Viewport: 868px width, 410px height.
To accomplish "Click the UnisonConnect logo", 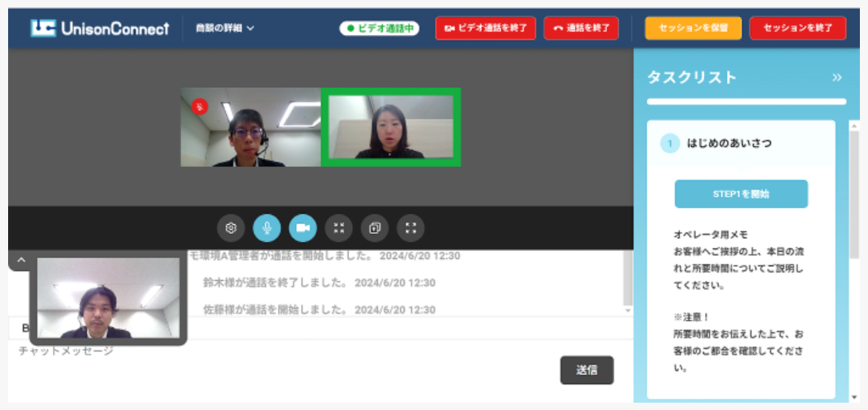I will (100, 28).
